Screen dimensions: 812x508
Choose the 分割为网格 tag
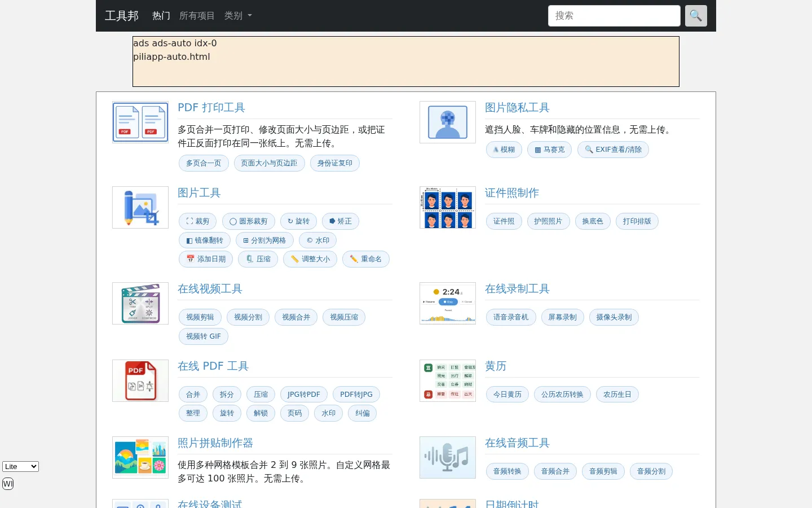coord(264,240)
